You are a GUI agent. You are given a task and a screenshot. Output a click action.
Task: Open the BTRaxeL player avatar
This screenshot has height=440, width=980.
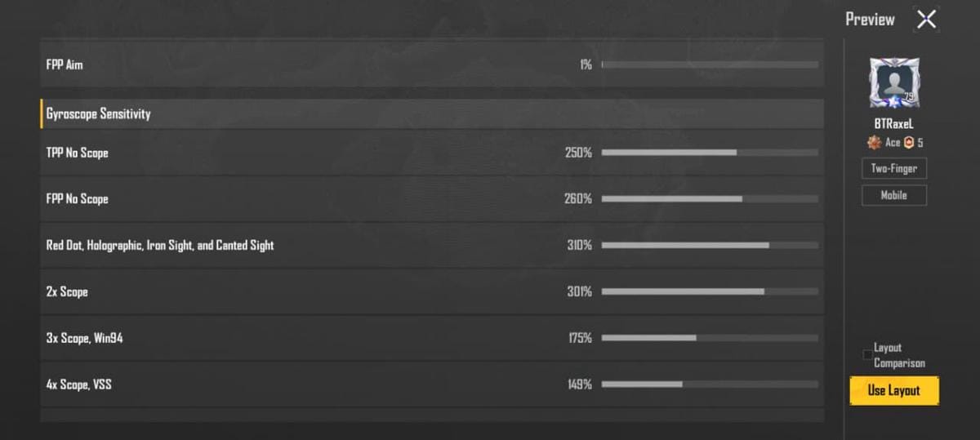coord(893,82)
